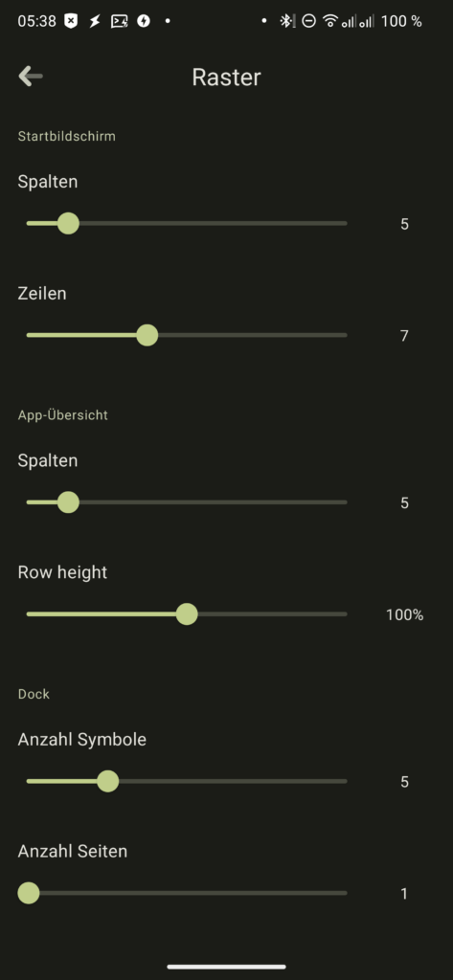Click the right end of Anzahl Seiten track
This screenshot has width=453, height=980.
tap(345, 893)
